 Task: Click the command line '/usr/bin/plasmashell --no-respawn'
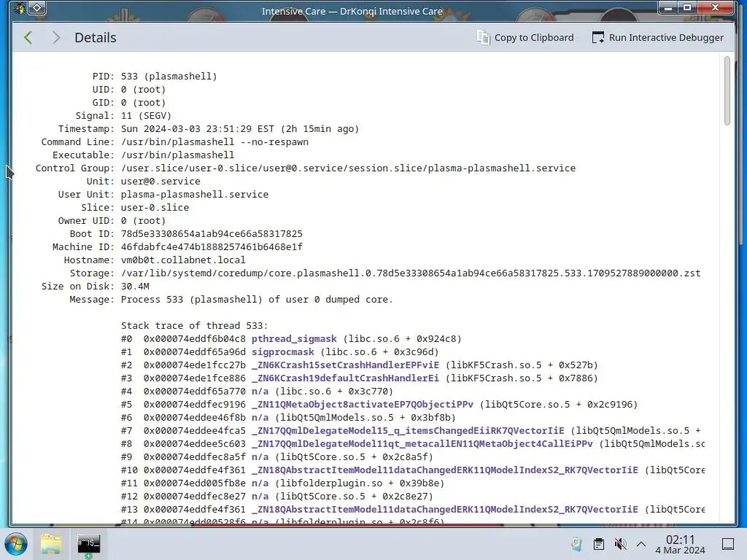pos(214,142)
